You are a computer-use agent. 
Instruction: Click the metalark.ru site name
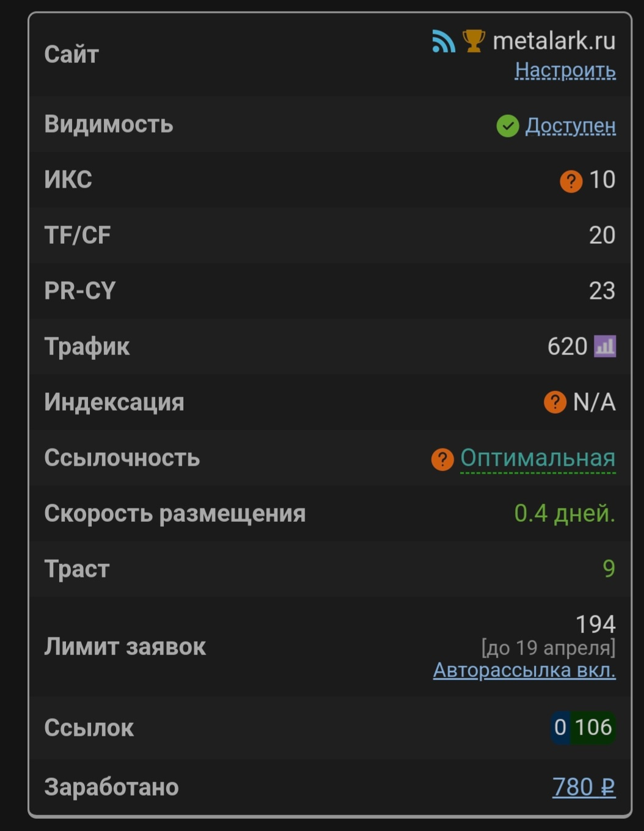tap(554, 41)
